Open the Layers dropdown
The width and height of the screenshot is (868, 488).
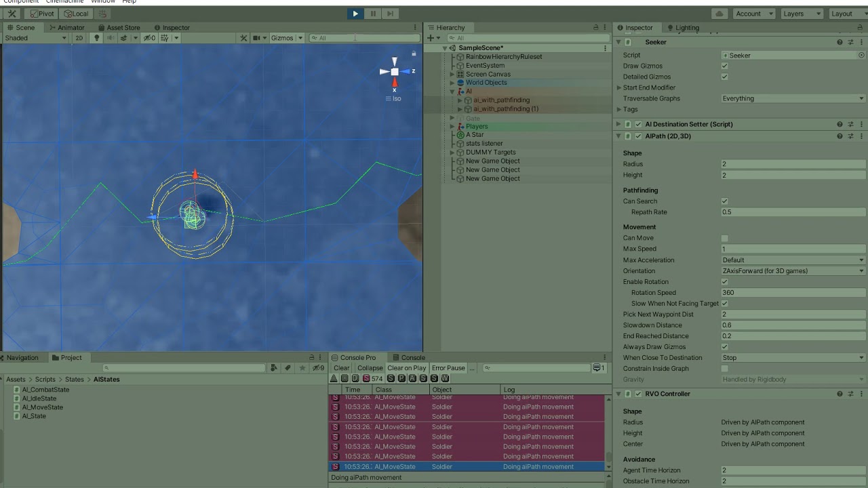[802, 14]
